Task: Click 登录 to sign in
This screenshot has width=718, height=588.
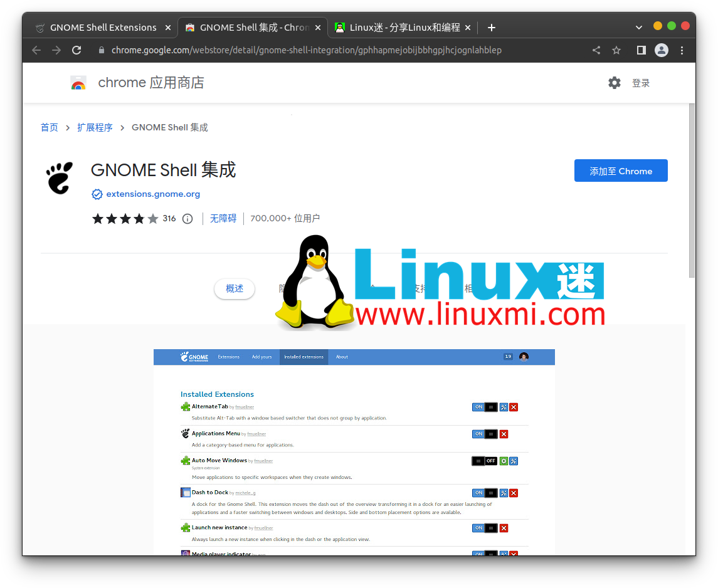Action: tap(641, 83)
